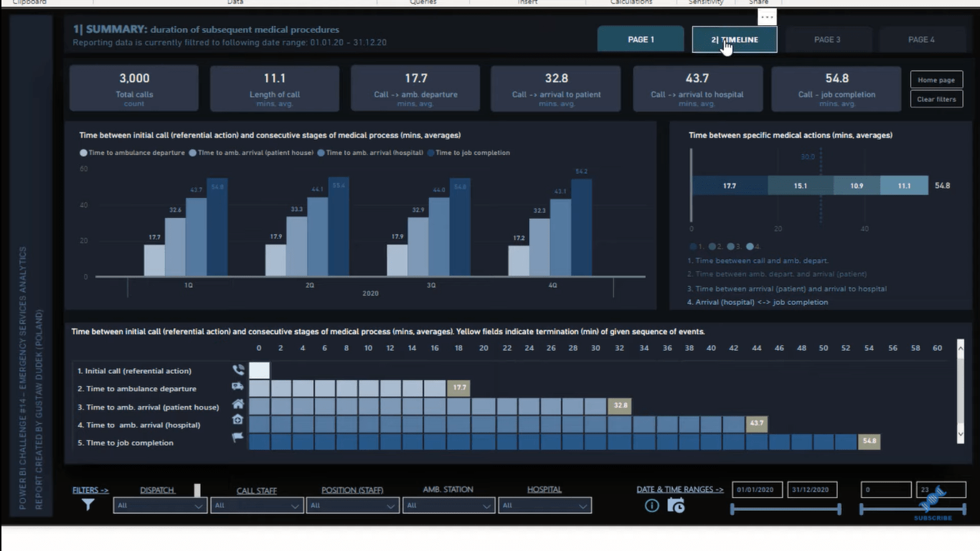Click the flag icon for job completion
The height and width of the screenshot is (551, 980).
click(238, 438)
